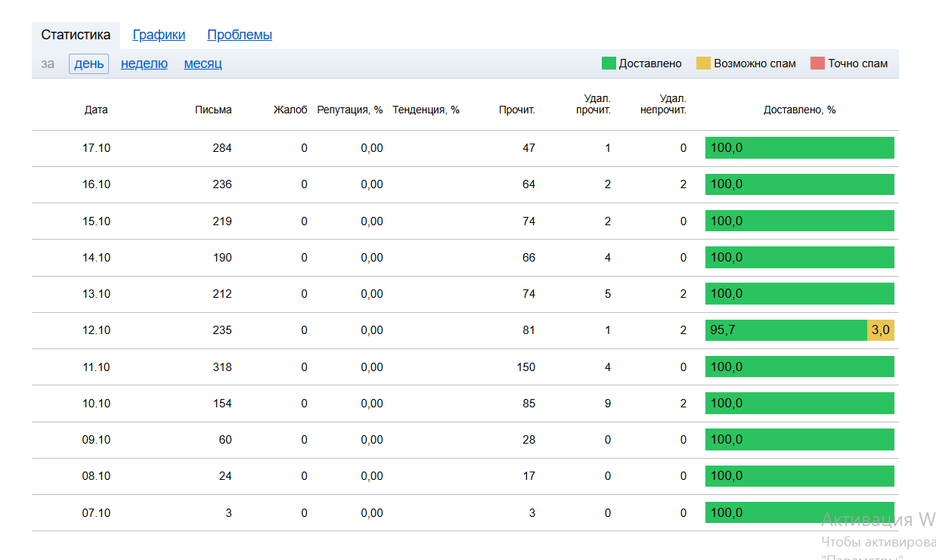Screen dimensions: 936x560
Task: Click the delivered bar for 07.10
Action: click(799, 513)
